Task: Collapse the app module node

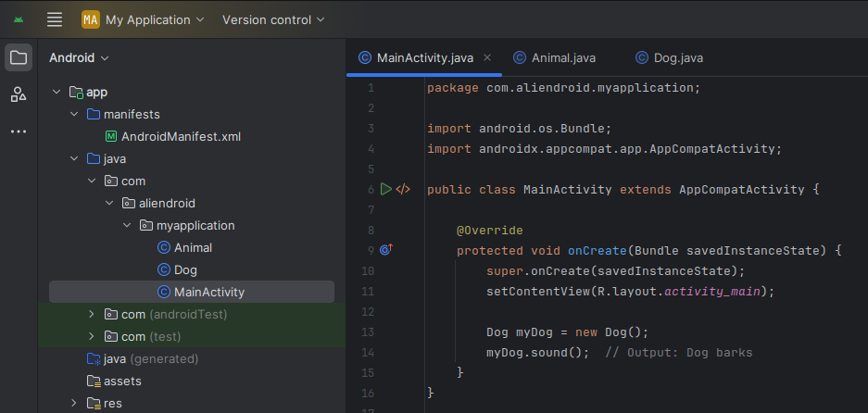Action: pos(57,92)
